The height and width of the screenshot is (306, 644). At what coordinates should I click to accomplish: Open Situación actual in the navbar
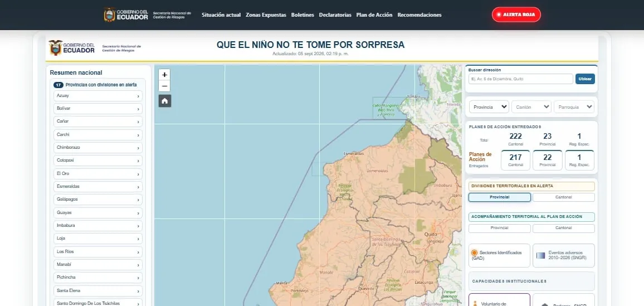click(x=221, y=15)
